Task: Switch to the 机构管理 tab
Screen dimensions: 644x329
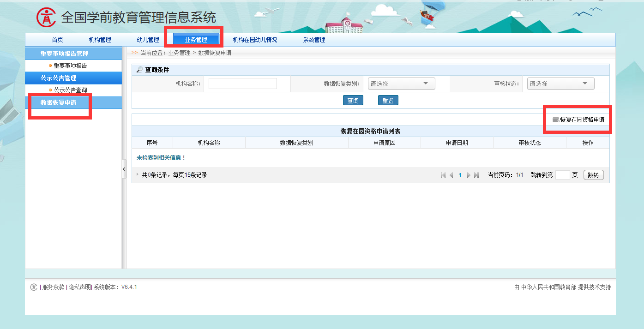Action: click(99, 40)
